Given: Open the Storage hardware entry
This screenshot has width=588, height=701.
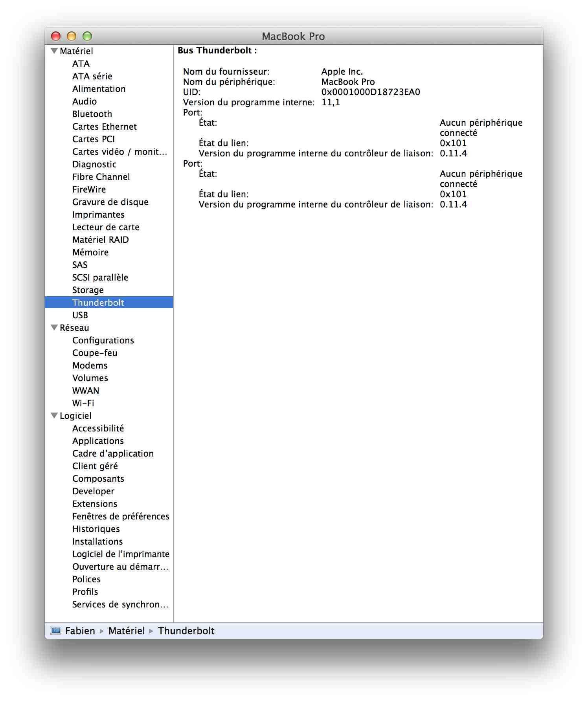Looking at the screenshot, I should point(88,290).
